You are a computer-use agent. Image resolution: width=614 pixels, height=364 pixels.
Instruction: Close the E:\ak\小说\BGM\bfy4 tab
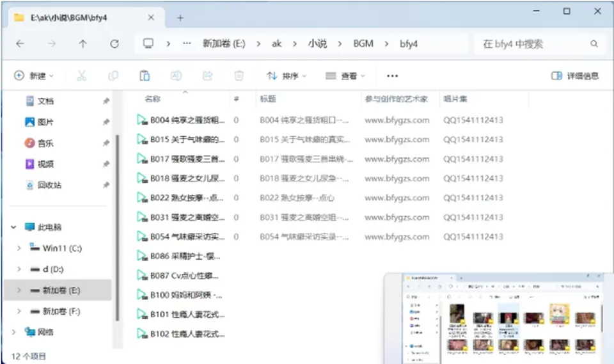click(151, 18)
